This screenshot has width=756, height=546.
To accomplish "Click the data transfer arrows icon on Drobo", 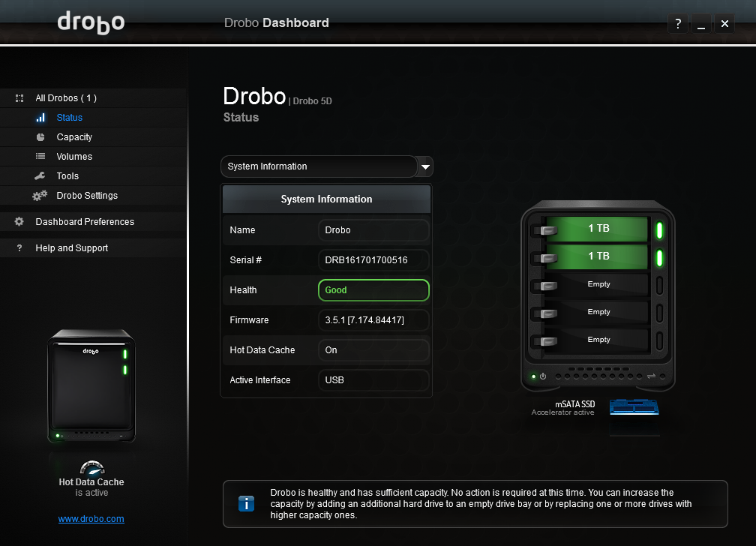I will pos(651,376).
